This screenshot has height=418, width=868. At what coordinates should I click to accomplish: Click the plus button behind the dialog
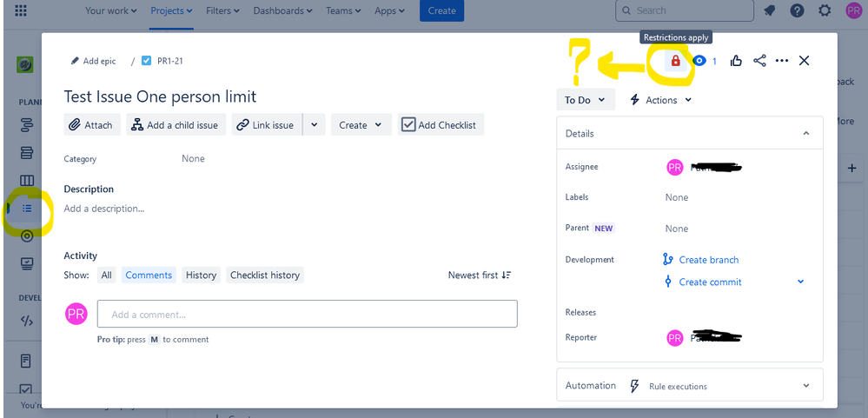(852, 169)
